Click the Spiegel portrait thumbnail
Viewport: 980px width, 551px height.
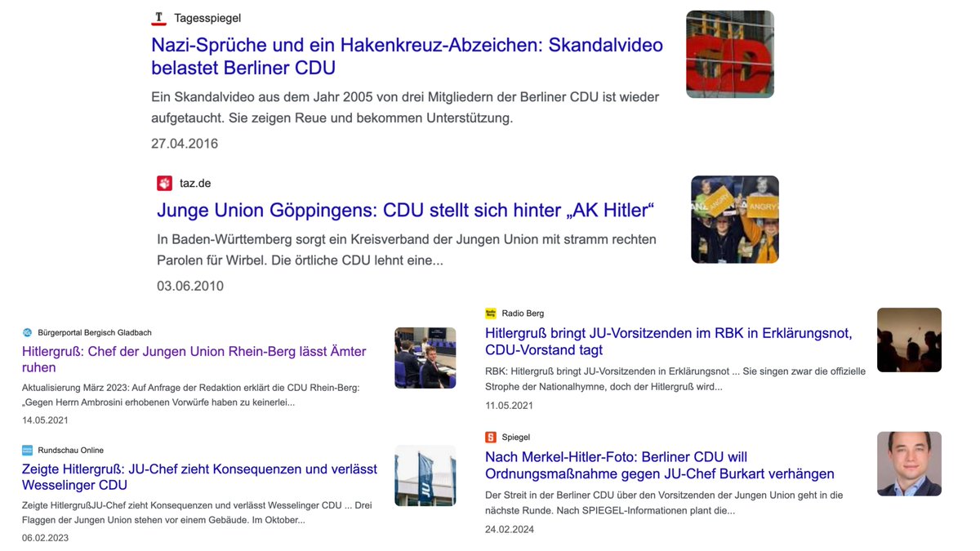click(x=909, y=464)
